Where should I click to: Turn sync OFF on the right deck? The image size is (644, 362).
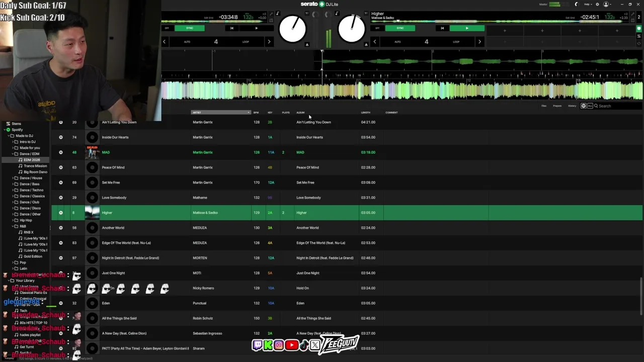[378, 28]
